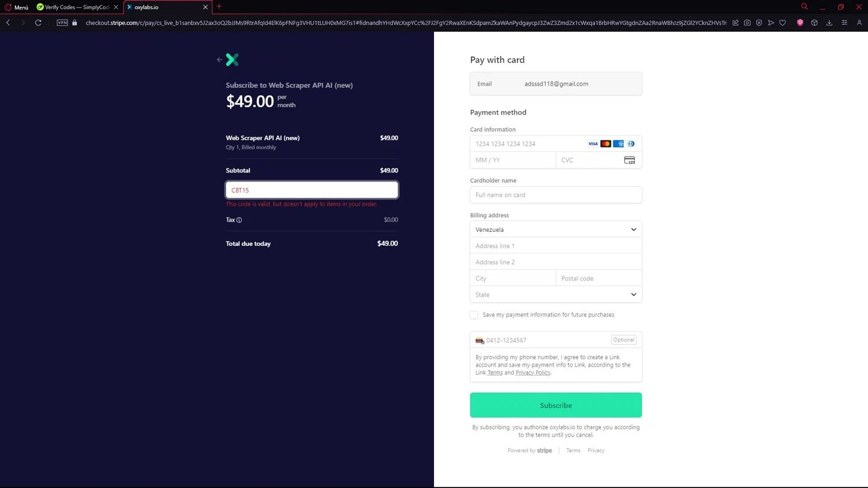868x488 pixels.
Task: Reload the checkout page
Action: click(x=38, y=23)
